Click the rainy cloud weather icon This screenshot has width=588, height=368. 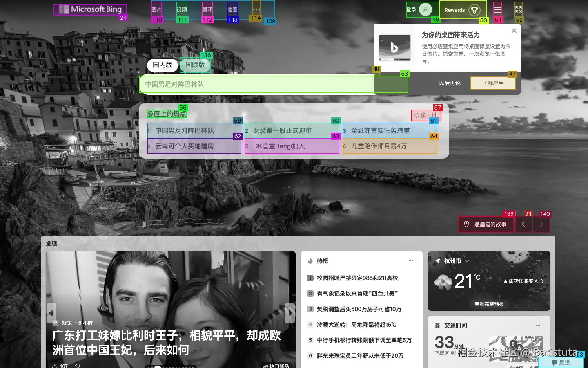[443, 281]
